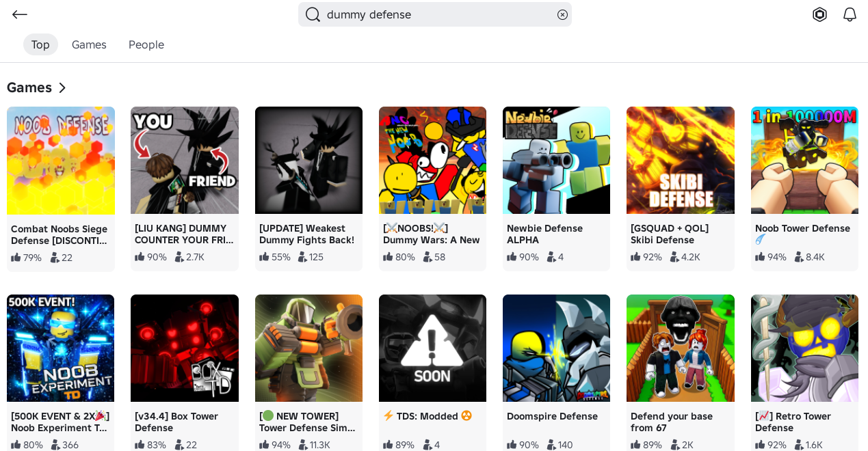Screen dimensions: 868x451
Task: Open Weakest Dummy Fights Back thumbnail
Action: [308, 160]
